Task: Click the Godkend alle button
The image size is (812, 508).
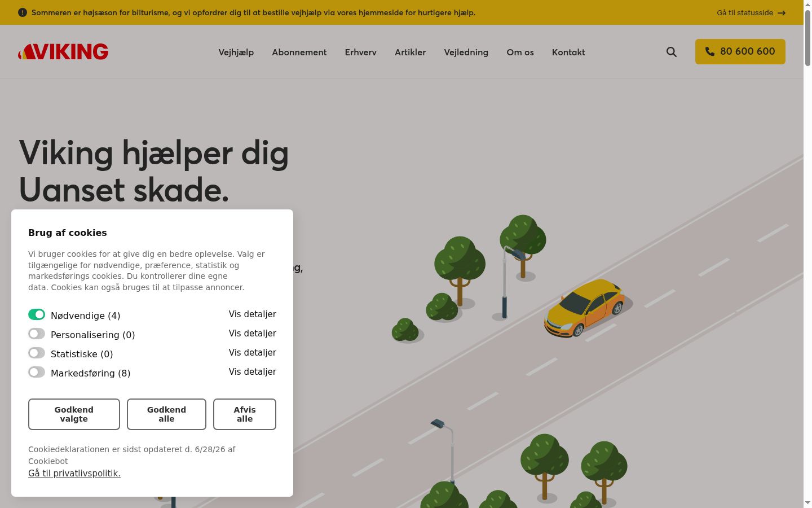Action: click(166, 414)
